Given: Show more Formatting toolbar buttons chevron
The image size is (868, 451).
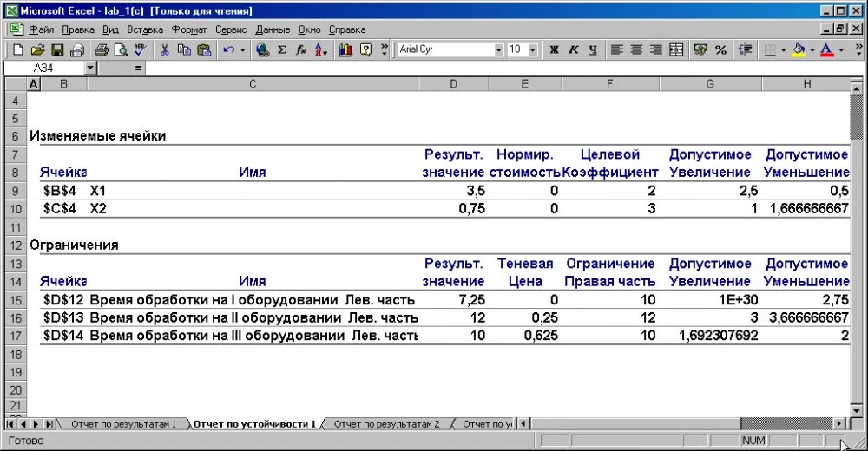Looking at the screenshot, I should (858, 49).
